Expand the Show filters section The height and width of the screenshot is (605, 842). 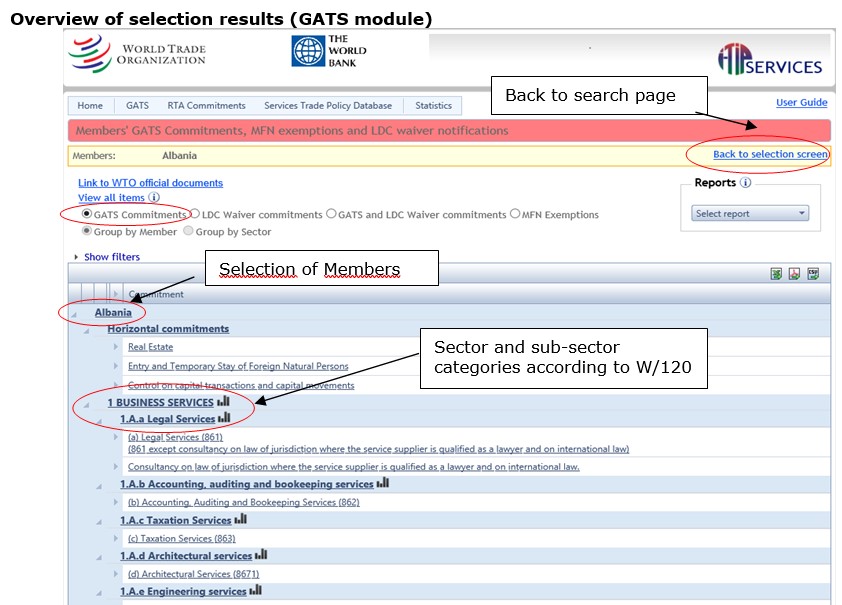tap(112, 257)
